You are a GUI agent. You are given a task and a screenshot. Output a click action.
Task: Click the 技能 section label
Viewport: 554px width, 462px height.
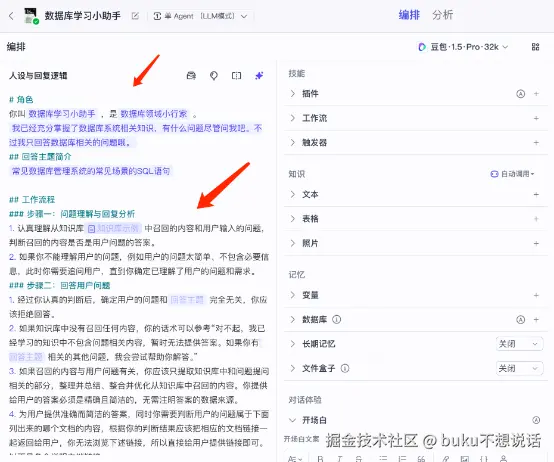point(296,73)
